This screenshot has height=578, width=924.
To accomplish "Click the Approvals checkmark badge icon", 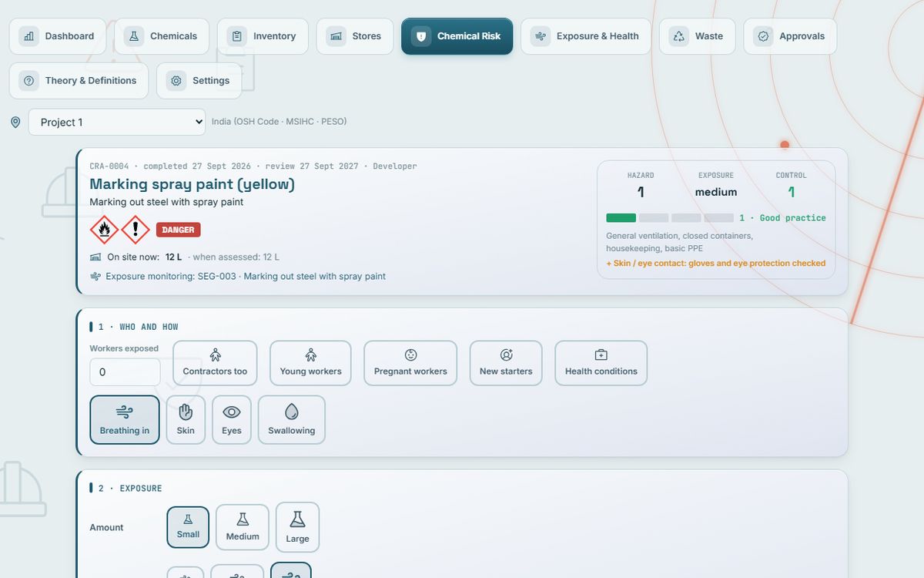I will pos(764,36).
